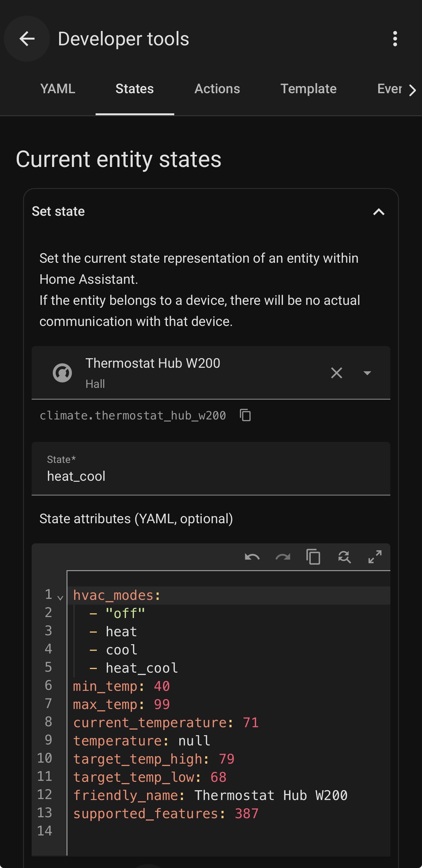Switch to the Template tab

pyautogui.click(x=308, y=89)
